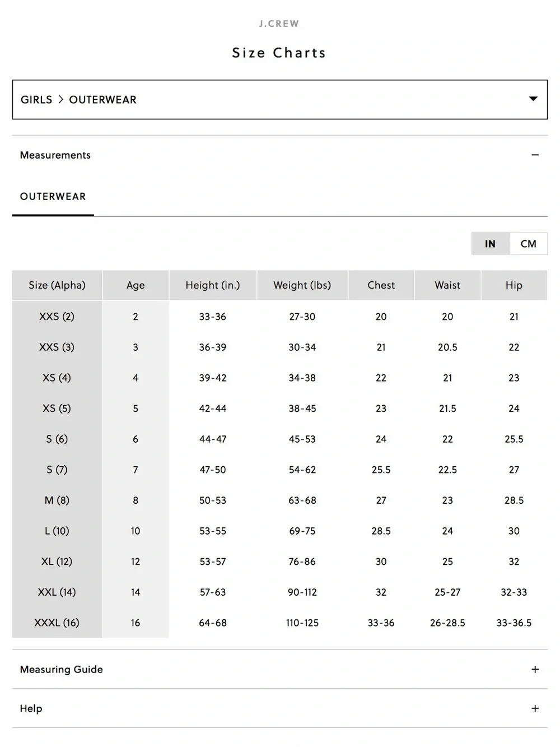The width and height of the screenshot is (560, 747).
Task: Click the dropdown arrow icon in category selector
Action: click(x=533, y=99)
